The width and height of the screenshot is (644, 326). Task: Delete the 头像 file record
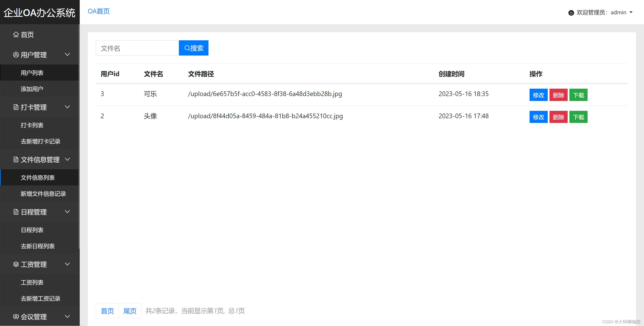point(558,117)
